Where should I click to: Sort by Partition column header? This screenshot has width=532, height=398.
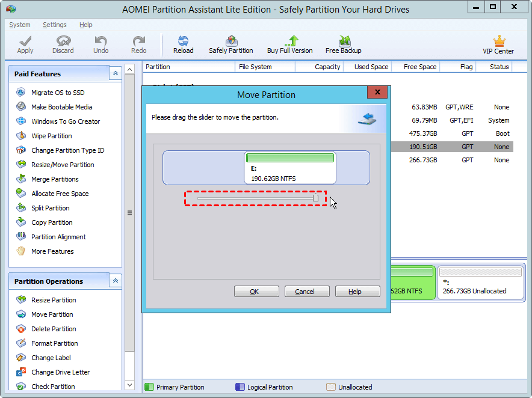coord(189,67)
